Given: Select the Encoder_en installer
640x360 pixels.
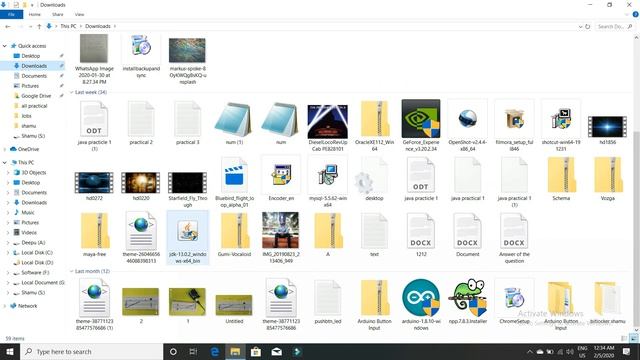Looking at the screenshot, I should click(281, 175).
